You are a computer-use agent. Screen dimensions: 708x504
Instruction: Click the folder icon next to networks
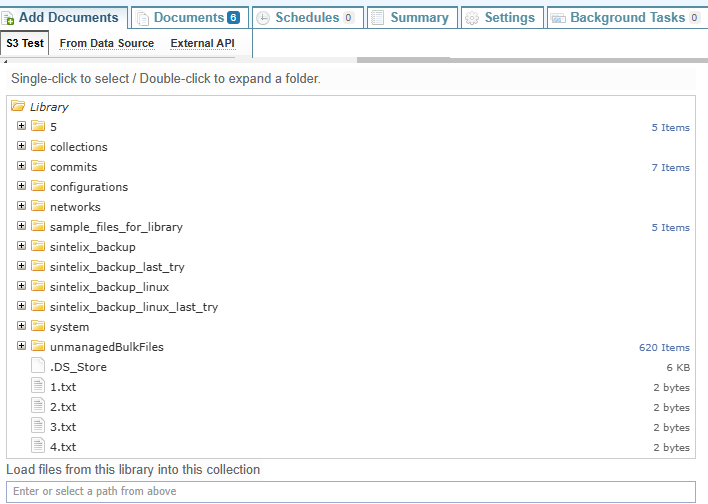(x=38, y=207)
